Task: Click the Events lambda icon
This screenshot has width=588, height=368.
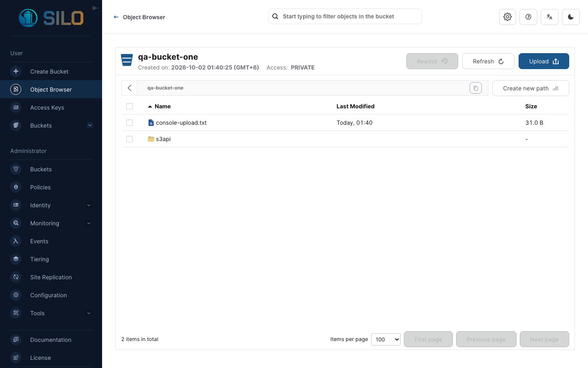Action: [x=16, y=241]
